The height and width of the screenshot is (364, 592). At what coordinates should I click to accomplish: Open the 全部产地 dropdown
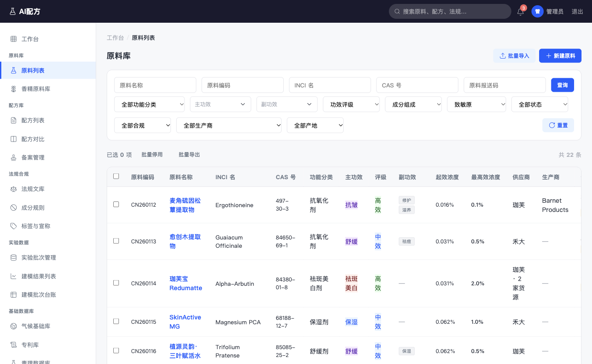[315, 125]
